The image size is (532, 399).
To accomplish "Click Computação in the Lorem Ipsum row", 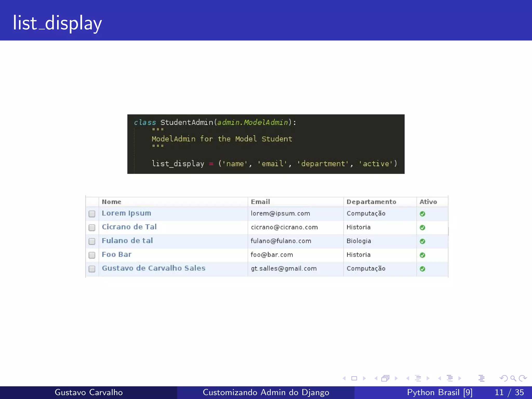I will pos(366,214).
